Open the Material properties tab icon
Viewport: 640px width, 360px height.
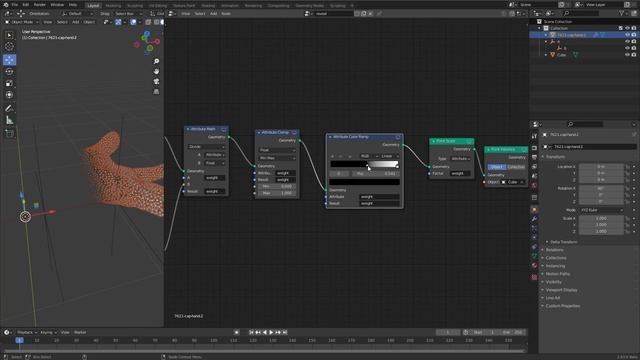534,265
